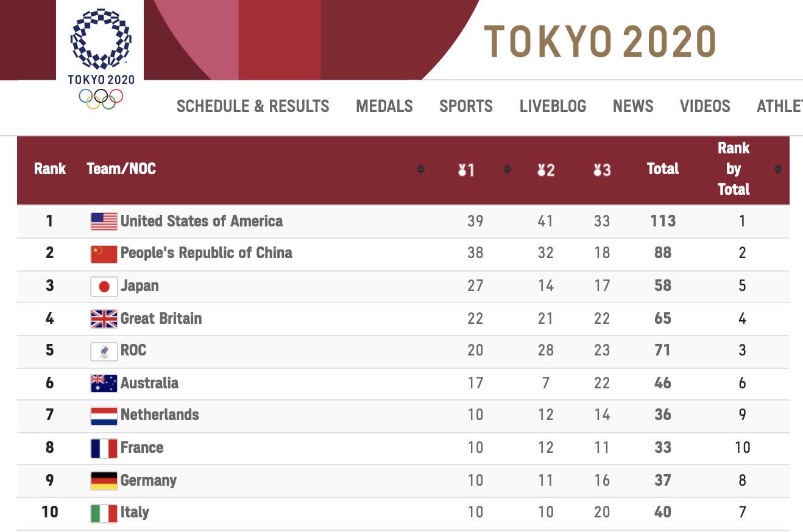
Task: Sort by Rank by Total arrows
Action: pyautogui.click(x=777, y=169)
